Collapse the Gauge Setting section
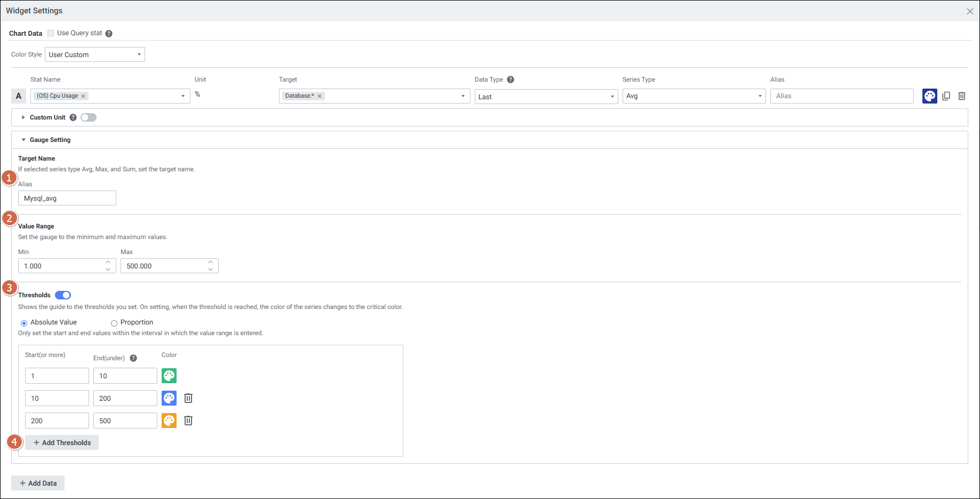The height and width of the screenshot is (499, 980). [23, 140]
